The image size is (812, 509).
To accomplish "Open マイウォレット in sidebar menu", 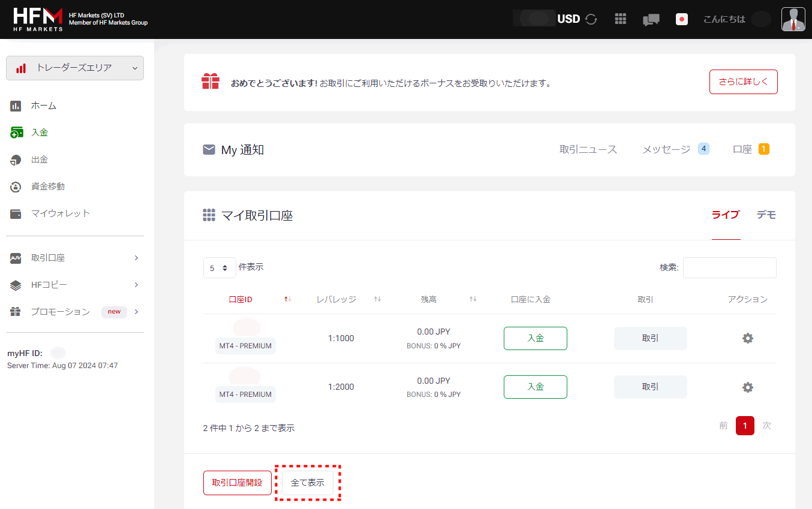I will pyautogui.click(x=61, y=213).
